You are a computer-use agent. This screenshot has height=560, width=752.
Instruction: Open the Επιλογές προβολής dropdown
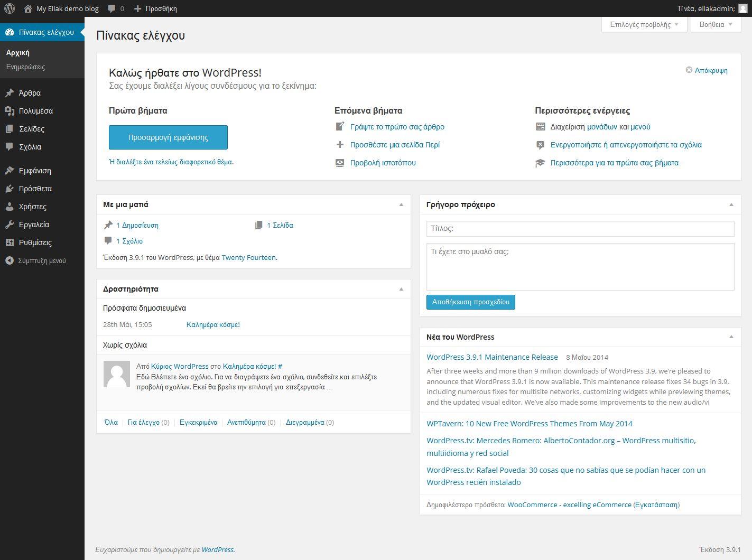[644, 24]
